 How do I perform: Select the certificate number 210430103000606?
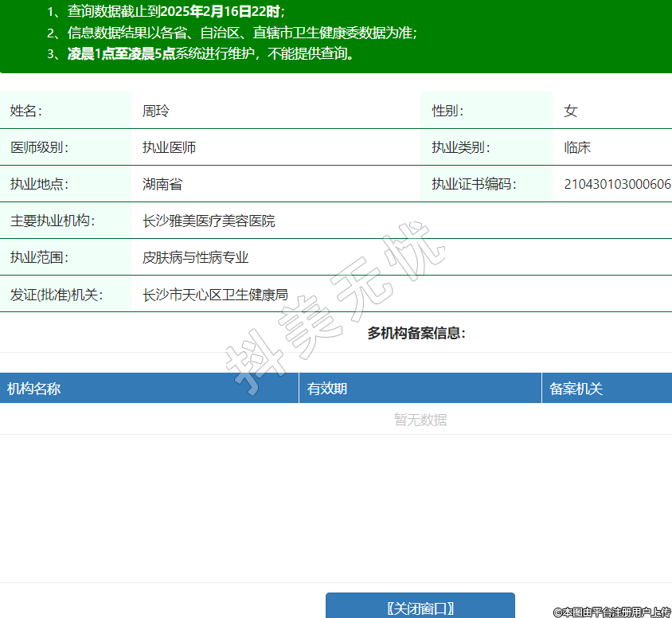coord(617,184)
